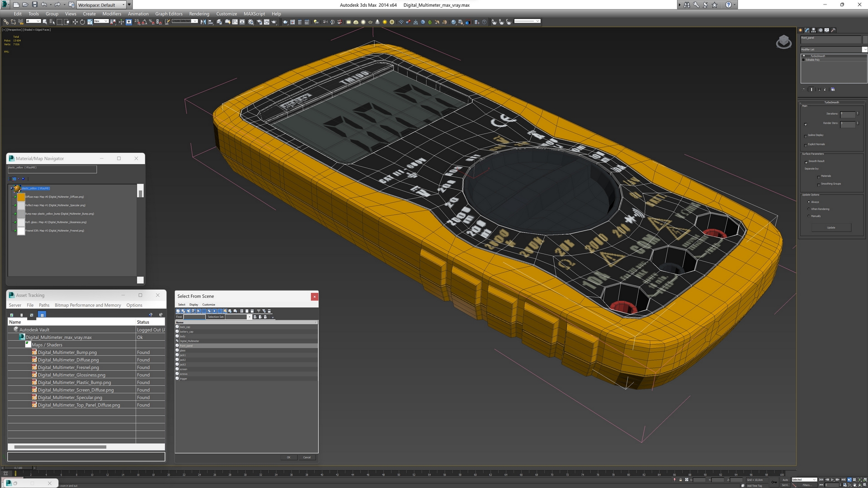Collapse the TurboSmooth rollout header
The height and width of the screenshot is (488, 868).
[x=831, y=103]
